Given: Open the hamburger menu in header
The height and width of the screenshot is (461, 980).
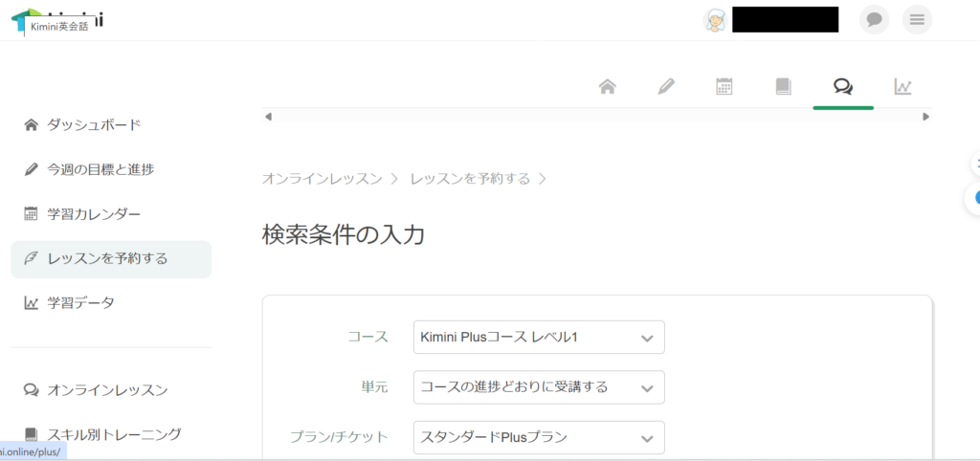Looking at the screenshot, I should [x=917, y=19].
